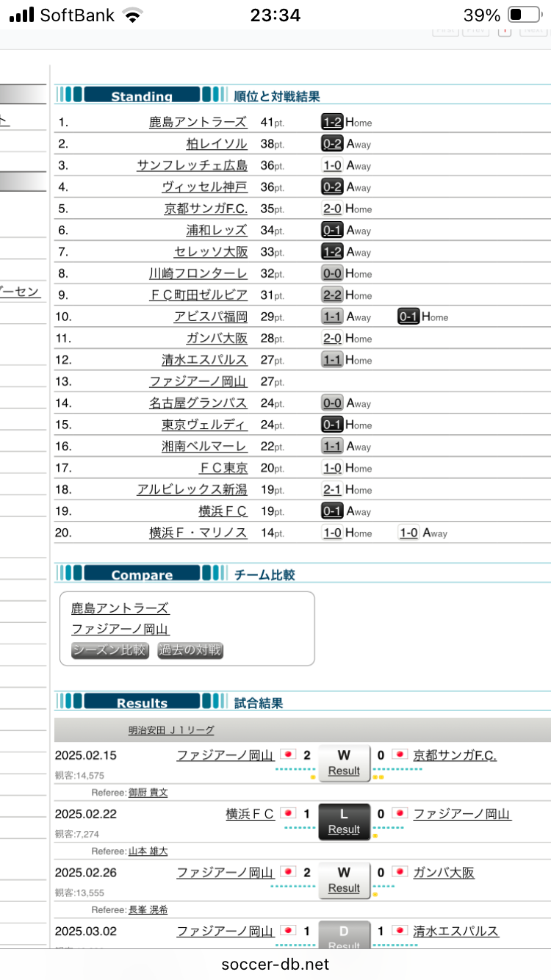This screenshot has width=551, height=980.
Task: Open referee 御厨 貴文 link
Action: pyautogui.click(x=148, y=793)
